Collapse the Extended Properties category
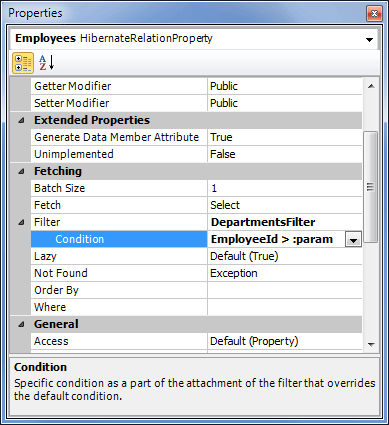Viewport: 389px width, 425px height. click(21, 120)
